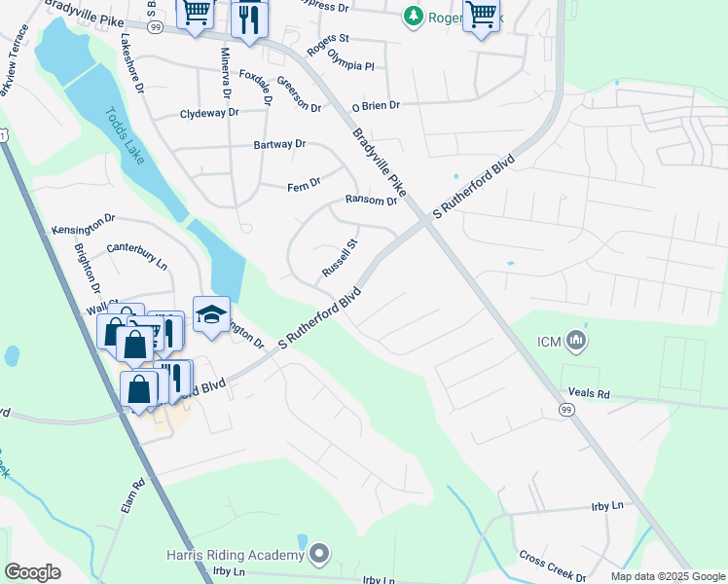Click the Cross Creek Dr street label
728x584 pixels.
pos(553,566)
